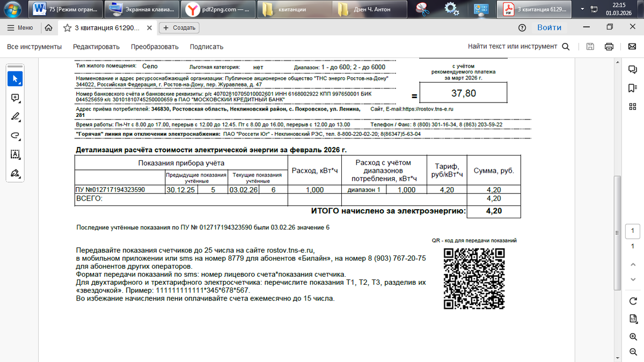Open the Меню hamburger menu

[x=20, y=27]
